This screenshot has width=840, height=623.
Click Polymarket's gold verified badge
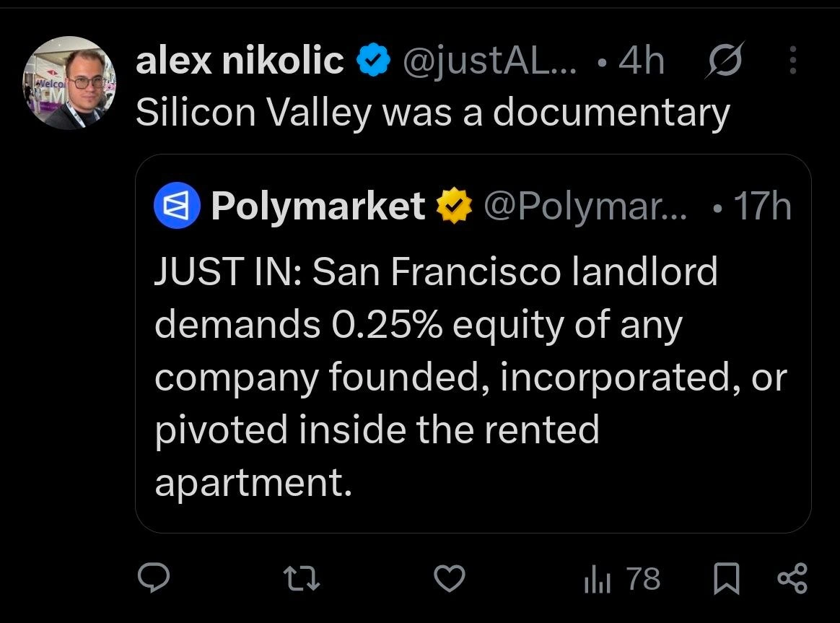455,205
